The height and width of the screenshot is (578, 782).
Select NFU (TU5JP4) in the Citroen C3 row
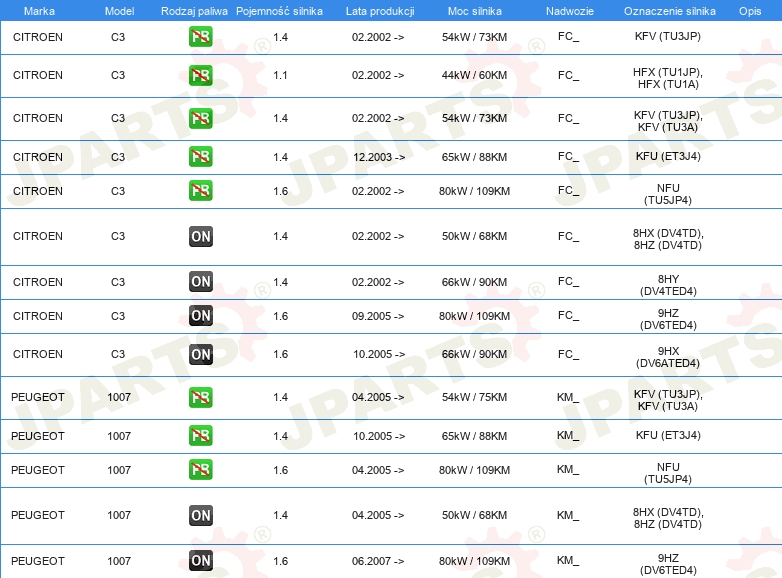[x=668, y=194]
